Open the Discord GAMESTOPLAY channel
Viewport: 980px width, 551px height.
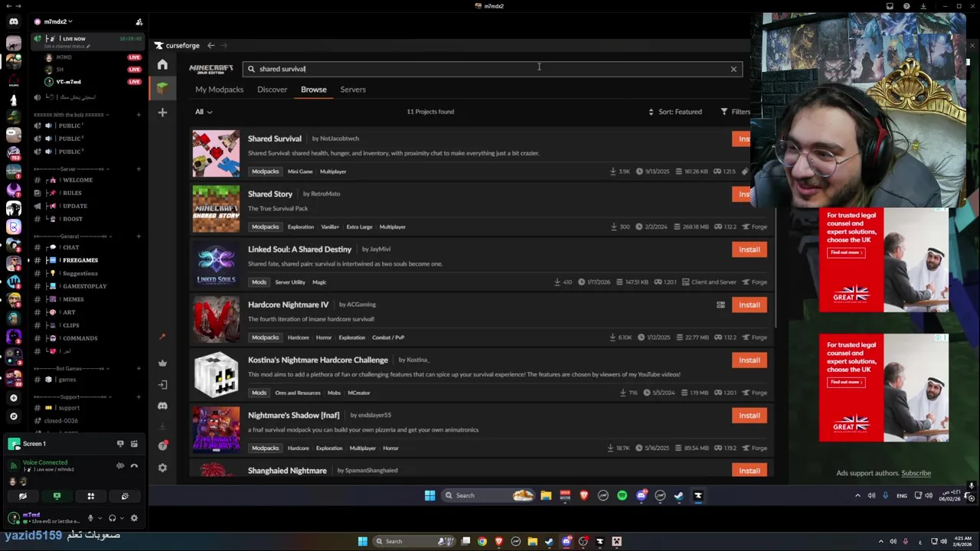point(84,286)
